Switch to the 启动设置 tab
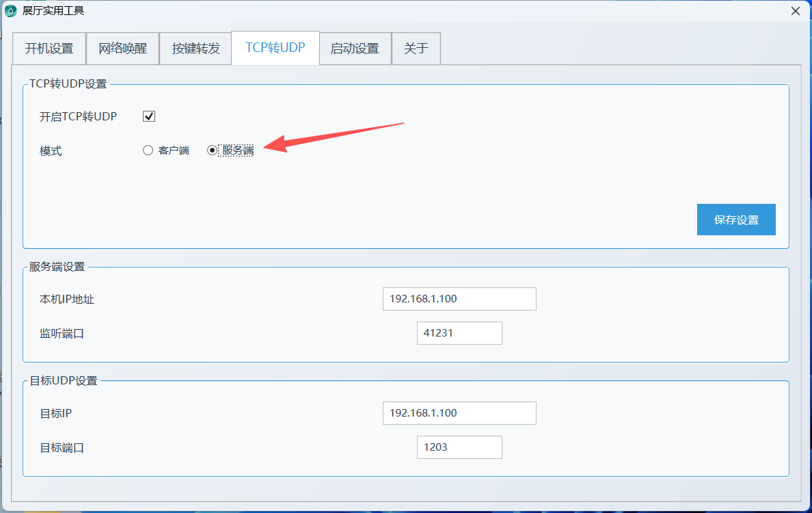This screenshot has width=812, height=513. pos(355,49)
